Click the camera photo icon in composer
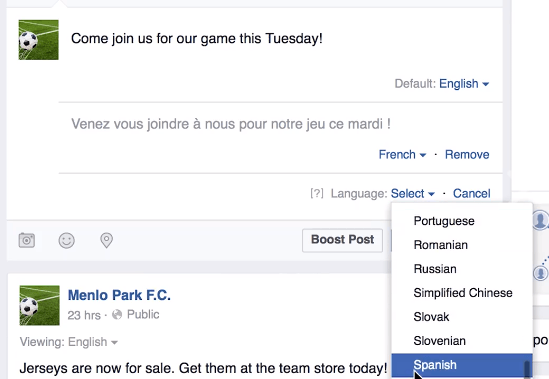Screen dimensions: 549x379 pyautogui.click(x=27, y=240)
